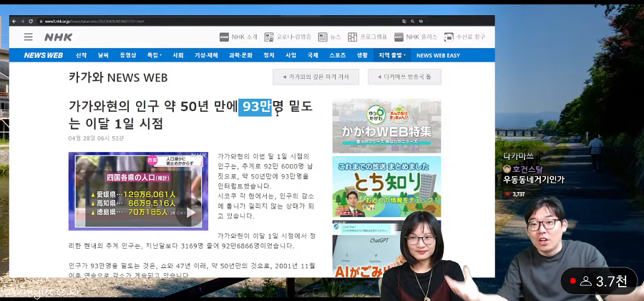The width and height of the screenshot is (644, 301).
Task: Open the かがわWEB特集 banner
Action: click(386, 126)
